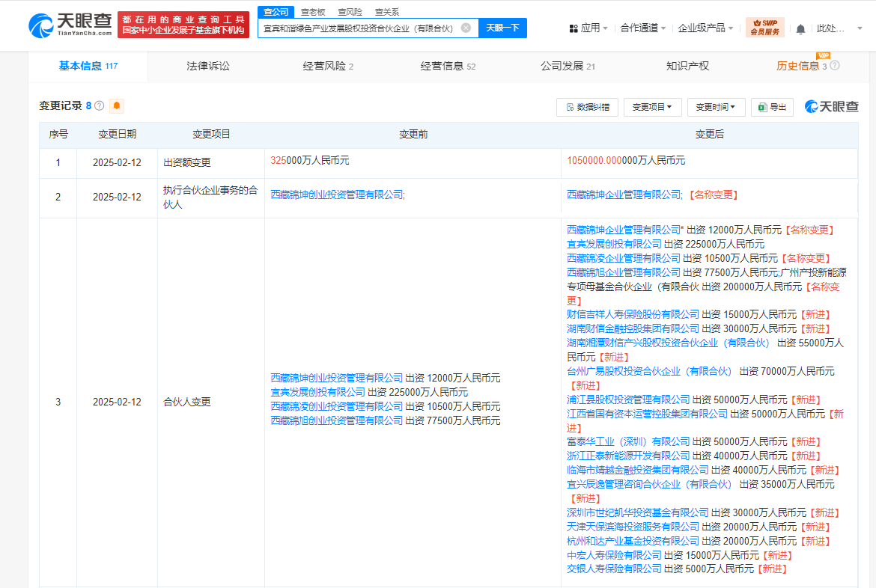The image size is (876, 588).
Task: Open 中宏人寿保险有限公司 link
Action: coord(614,555)
